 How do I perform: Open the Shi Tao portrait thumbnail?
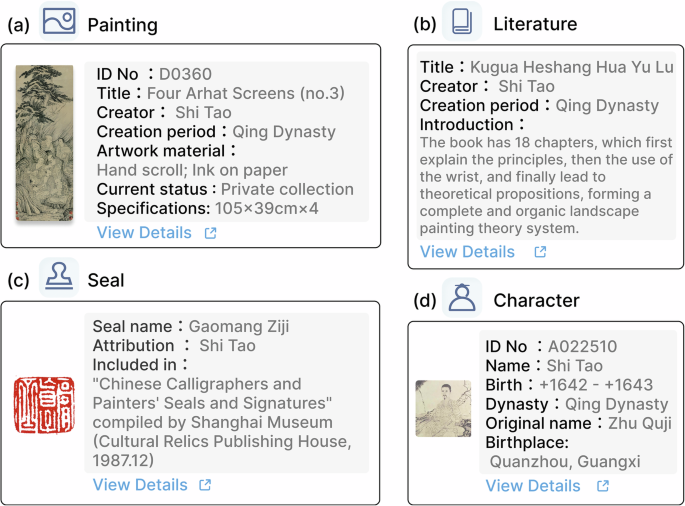pos(443,408)
